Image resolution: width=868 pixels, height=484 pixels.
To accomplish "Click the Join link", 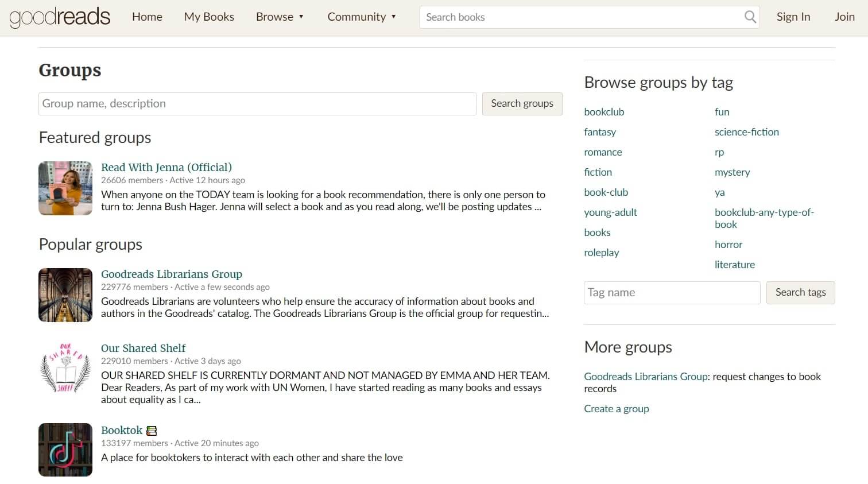I will [844, 17].
